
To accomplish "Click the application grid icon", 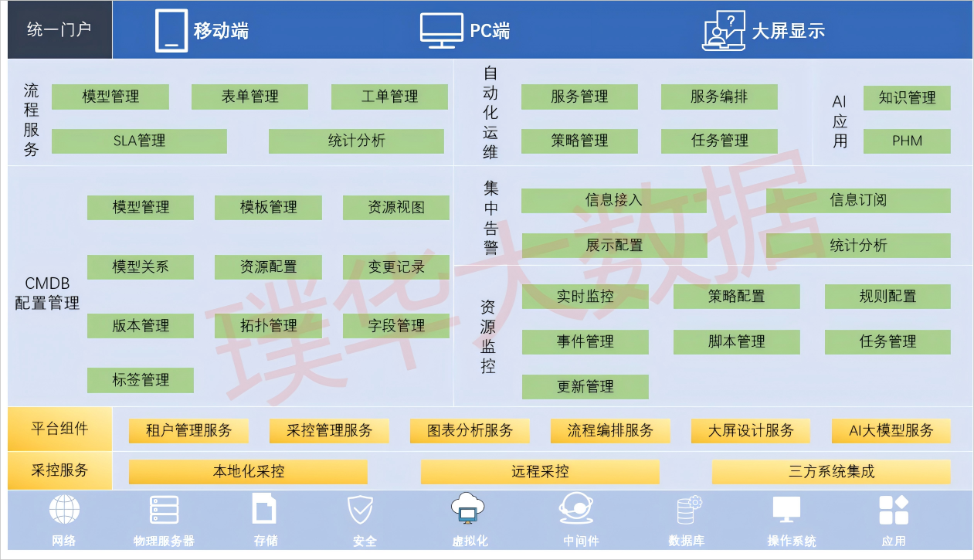I will click(x=894, y=510).
